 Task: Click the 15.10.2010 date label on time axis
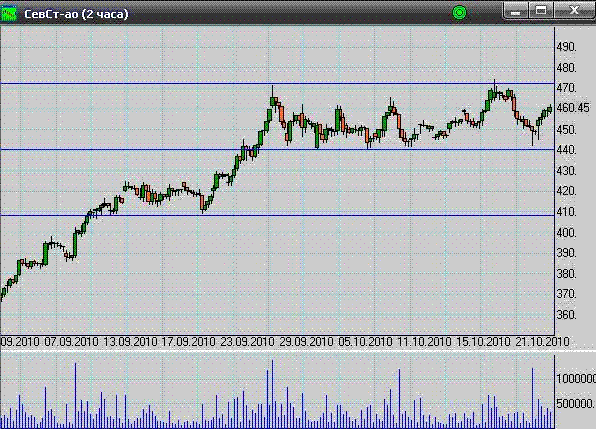click(x=483, y=342)
